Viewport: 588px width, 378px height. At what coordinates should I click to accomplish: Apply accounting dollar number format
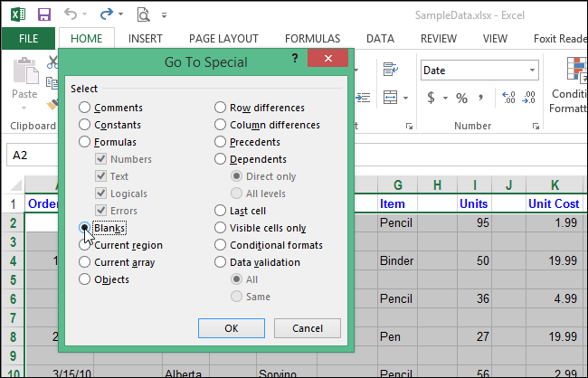click(432, 98)
